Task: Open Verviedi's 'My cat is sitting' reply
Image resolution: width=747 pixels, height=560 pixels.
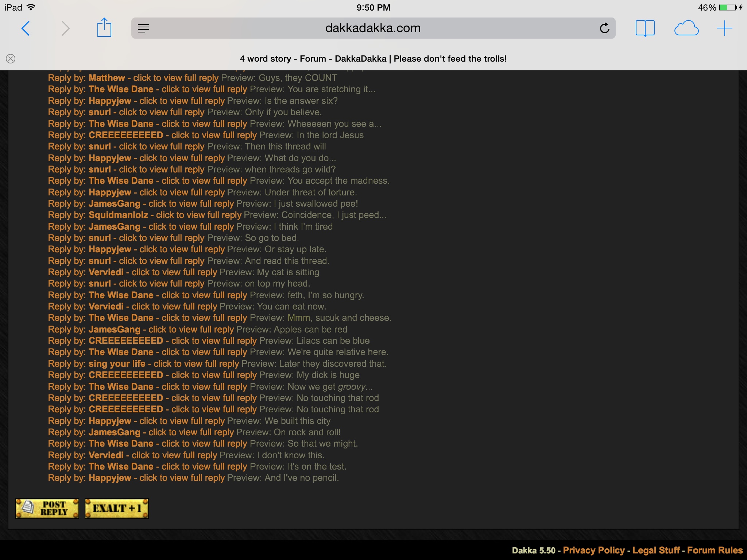Action: [x=174, y=272]
